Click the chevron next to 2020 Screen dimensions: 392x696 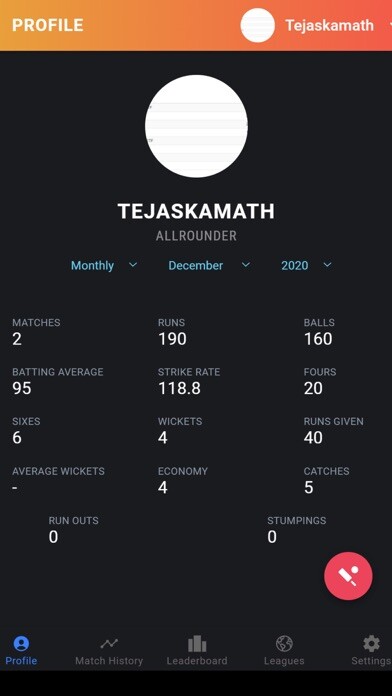tap(327, 265)
